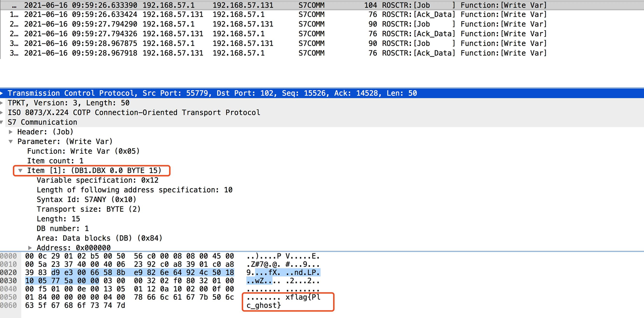Select Syntax Id: S7ANY (0x10) field

(x=86, y=200)
